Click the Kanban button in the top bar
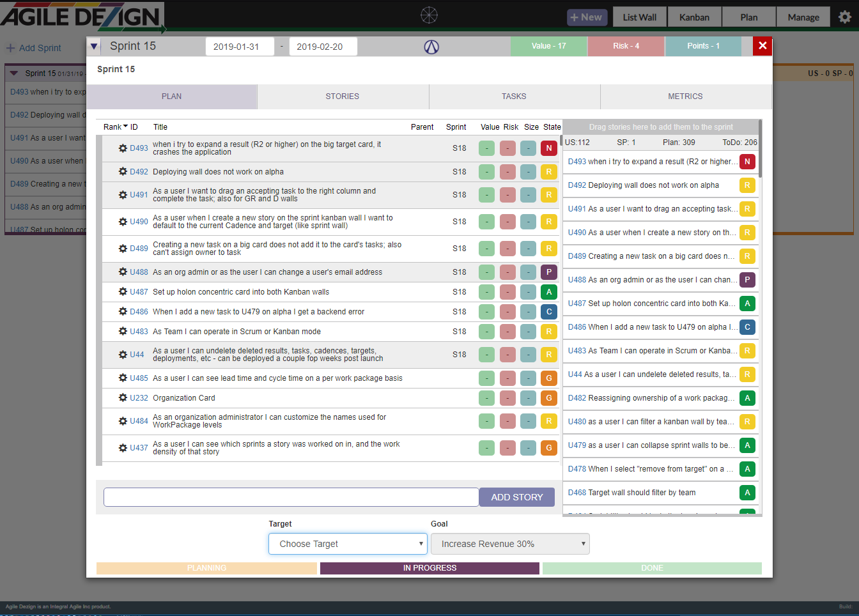The height and width of the screenshot is (616, 859). [x=694, y=17]
